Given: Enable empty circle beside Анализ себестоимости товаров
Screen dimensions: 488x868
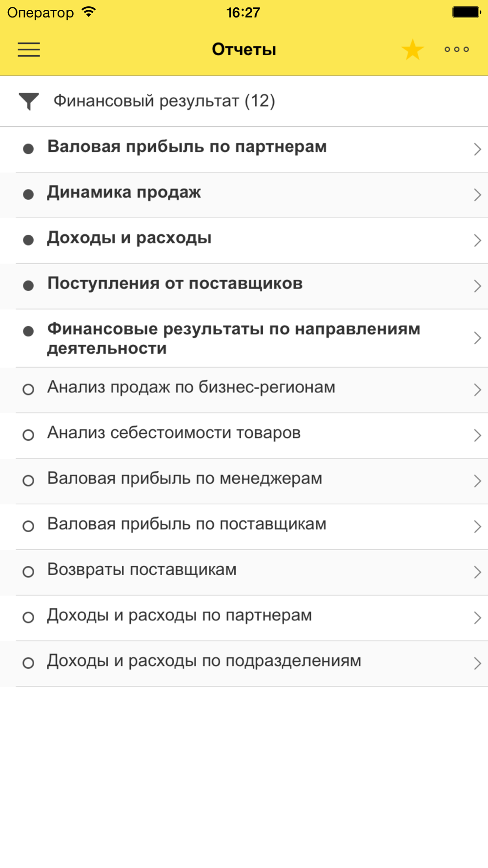Looking at the screenshot, I should 28,435.
